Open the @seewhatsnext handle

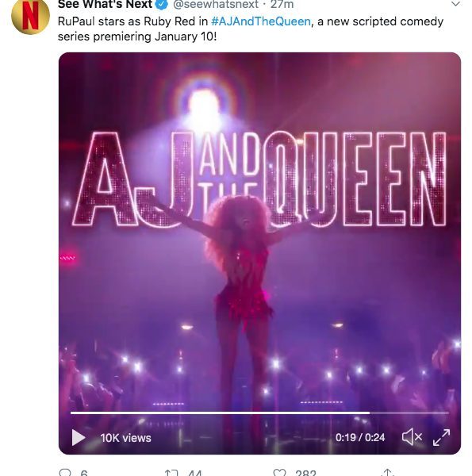coord(216,4)
